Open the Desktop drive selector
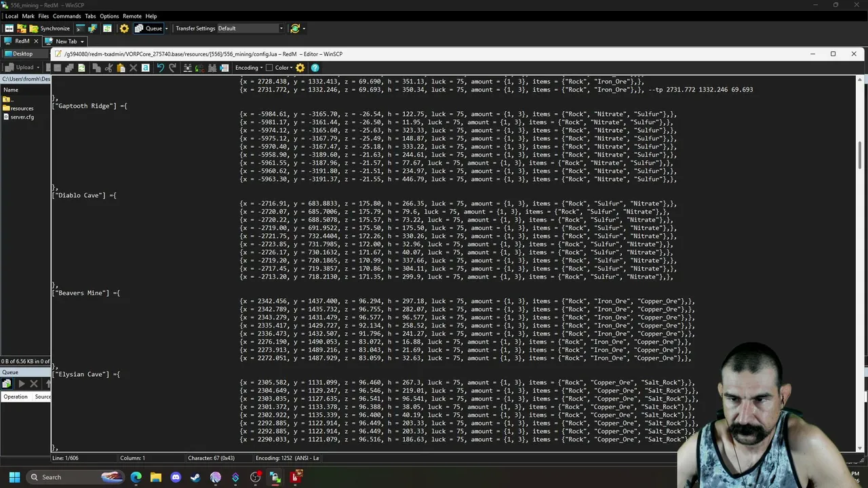868x488 pixels. (24, 54)
